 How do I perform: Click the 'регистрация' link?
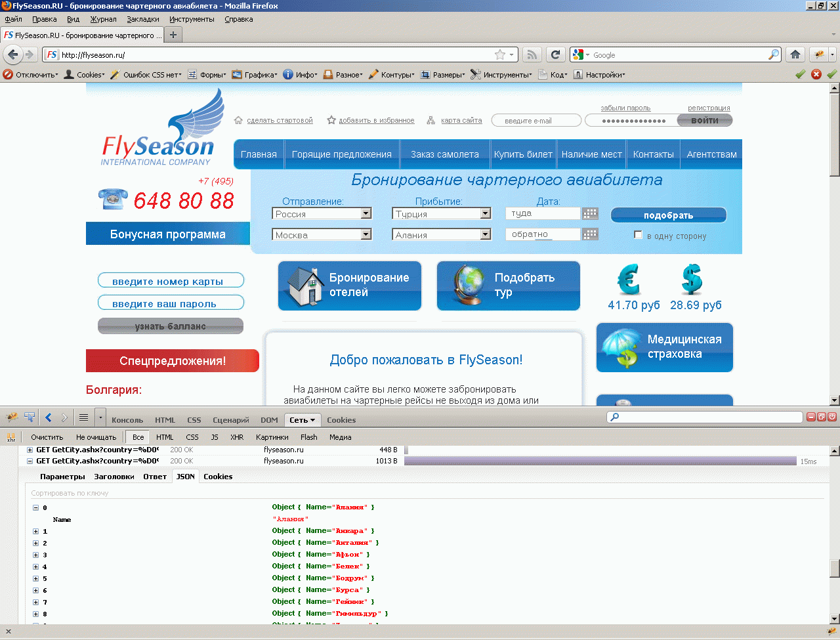point(709,108)
